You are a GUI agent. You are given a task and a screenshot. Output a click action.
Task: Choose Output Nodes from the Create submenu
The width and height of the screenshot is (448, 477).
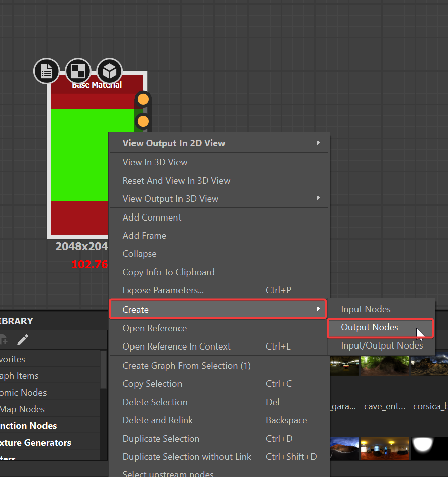pos(369,328)
